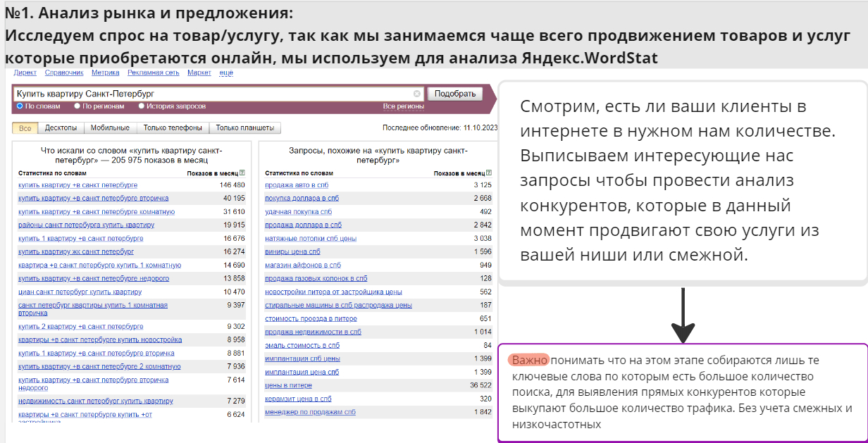Open query 'купить квартиру +в санкт петербурге'
Viewport: 868px width, 443px height.
(78, 185)
